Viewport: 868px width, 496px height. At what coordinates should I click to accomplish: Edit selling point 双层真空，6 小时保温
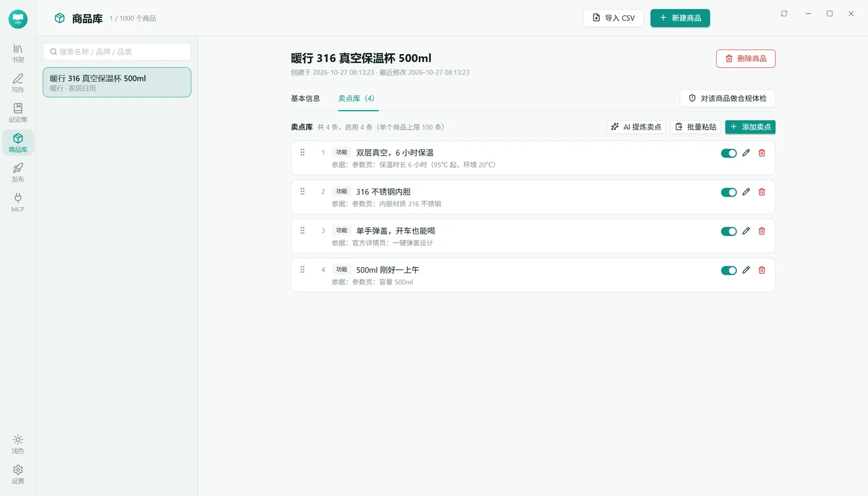[x=746, y=153]
